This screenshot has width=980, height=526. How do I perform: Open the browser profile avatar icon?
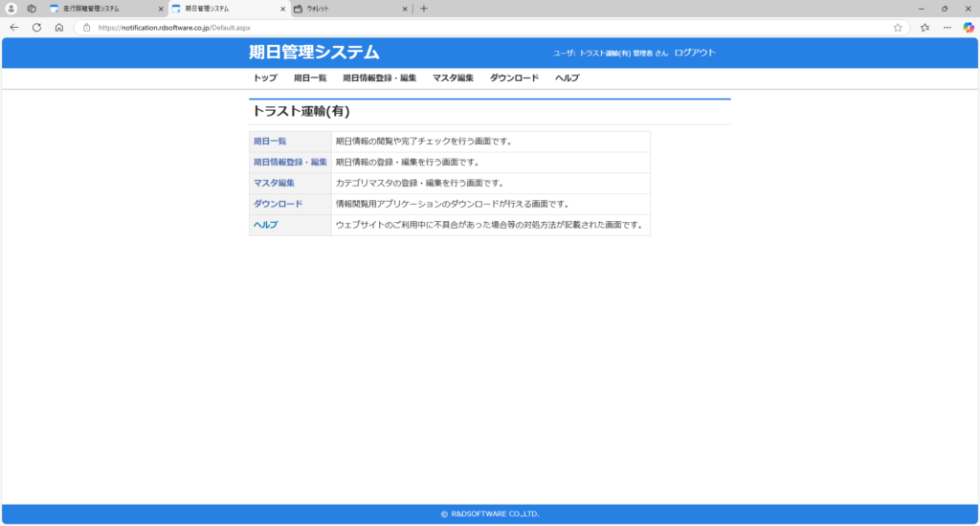pos(11,9)
